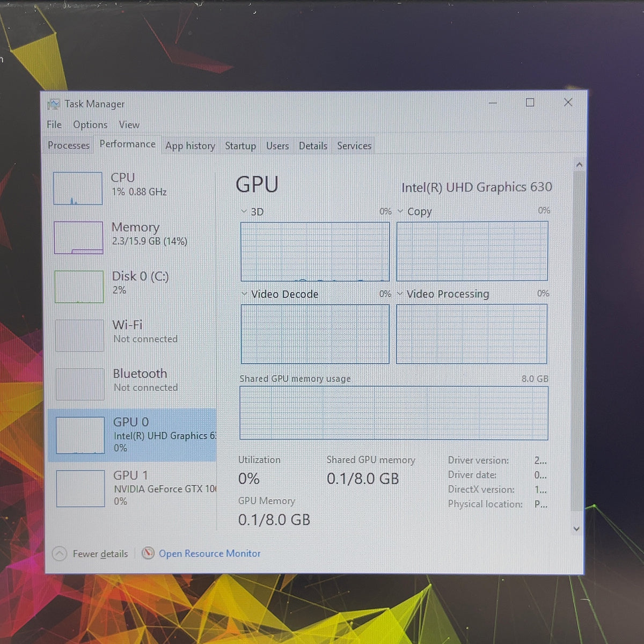Viewport: 644px width, 644px height.
Task: Select the CPU usage thumbnail graph
Action: (x=78, y=188)
